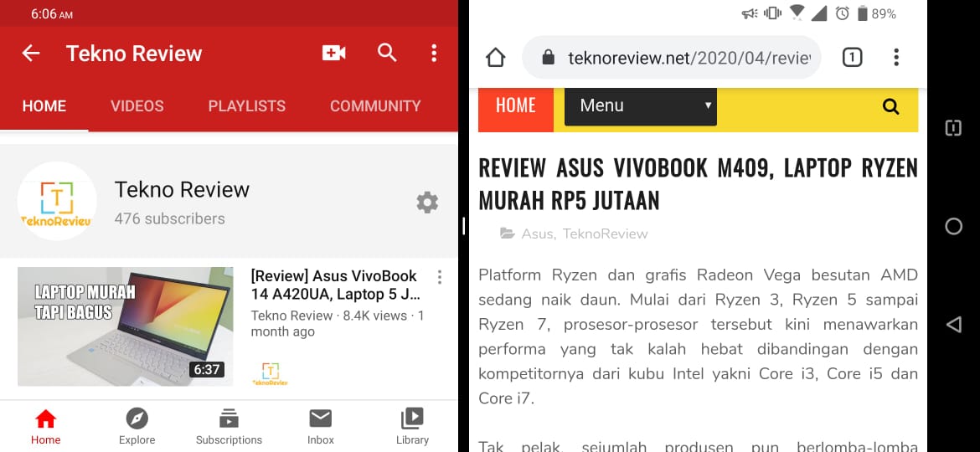980x452 pixels.
Task: Tap Chrome home icon
Action: point(495,58)
